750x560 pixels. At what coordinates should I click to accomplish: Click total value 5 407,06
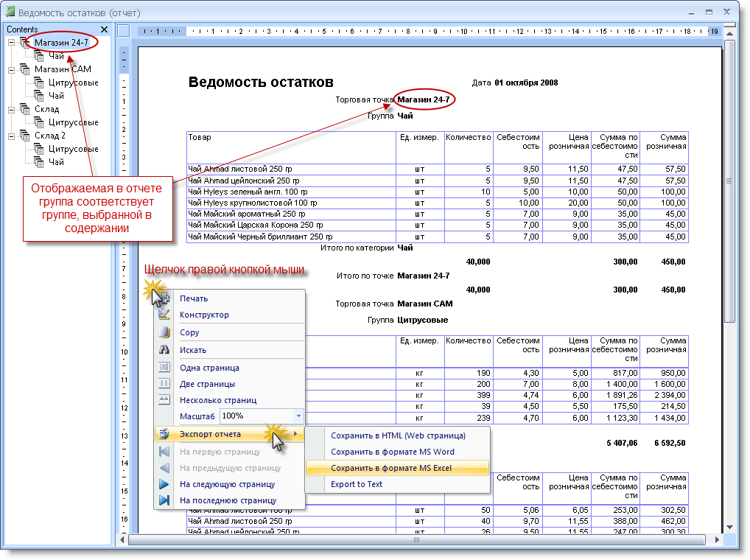click(622, 444)
